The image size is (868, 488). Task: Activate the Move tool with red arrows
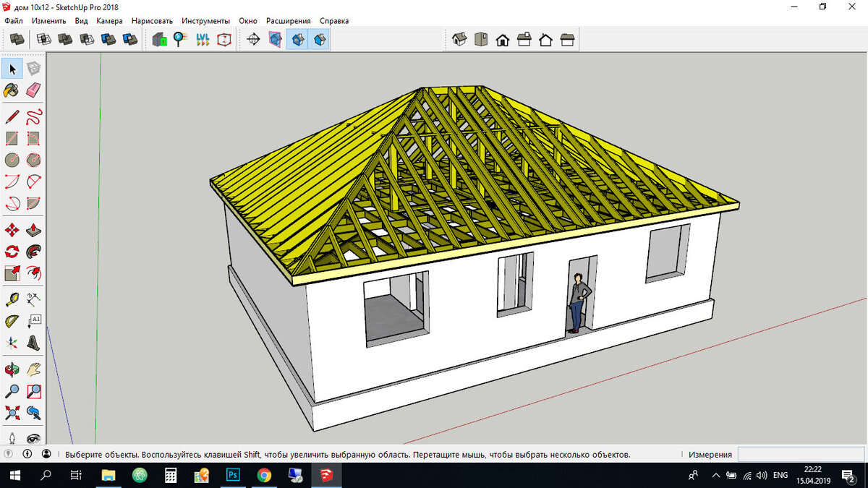[12, 230]
